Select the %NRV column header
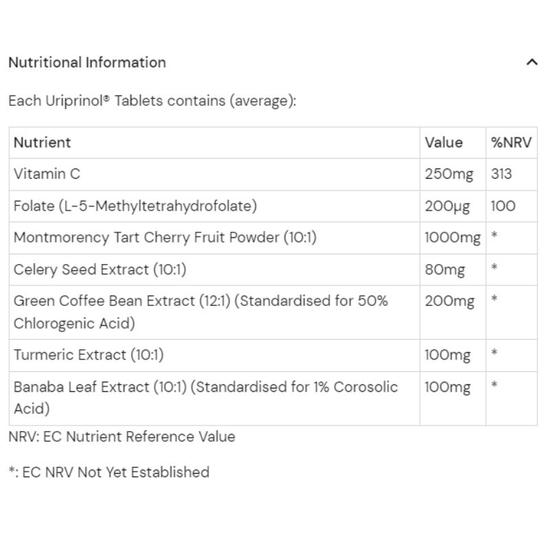Screen dimensions: 550x550 [511, 142]
